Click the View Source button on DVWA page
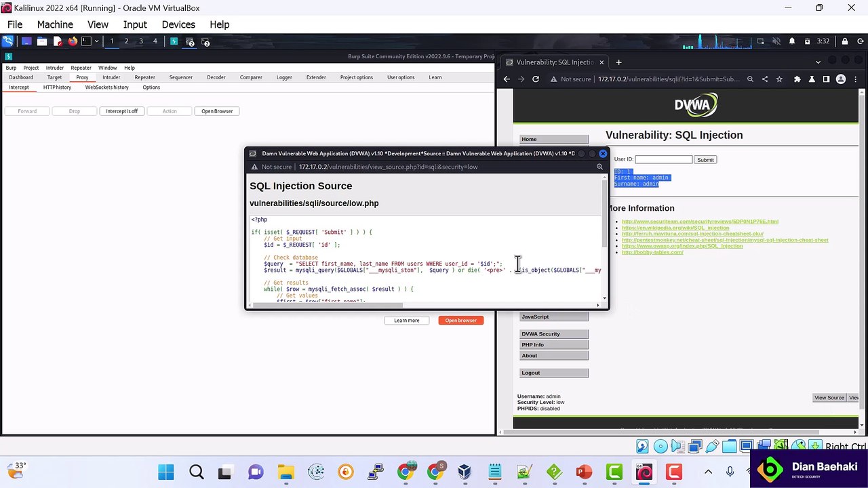 point(829,398)
